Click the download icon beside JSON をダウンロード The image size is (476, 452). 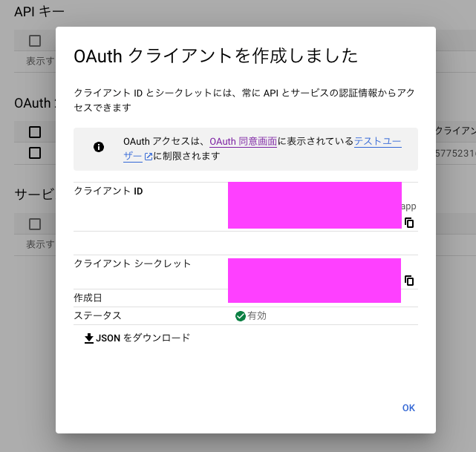coord(89,338)
